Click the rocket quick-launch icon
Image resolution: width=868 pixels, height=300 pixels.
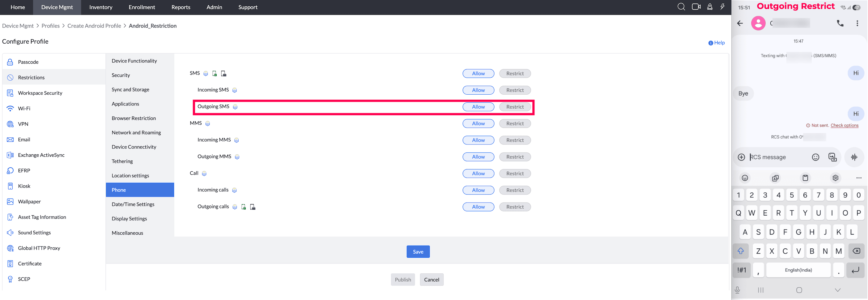pyautogui.click(x=710, y=7)
